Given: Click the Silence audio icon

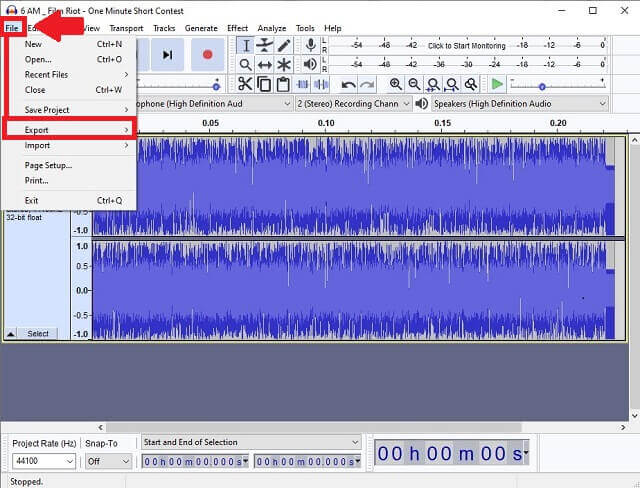Looking at the screenshot, I should [321, 84].
